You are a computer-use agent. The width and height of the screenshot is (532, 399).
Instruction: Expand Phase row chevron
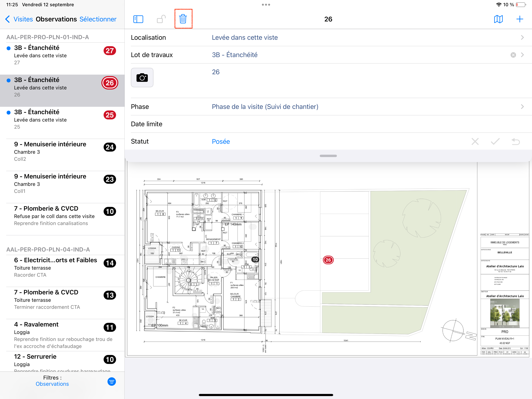click(x=522, y=107)
